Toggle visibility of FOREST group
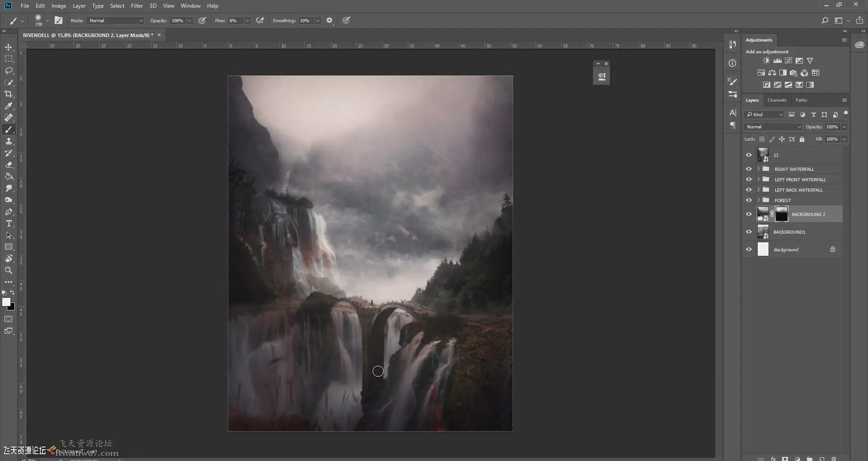 tap(749, 200)
